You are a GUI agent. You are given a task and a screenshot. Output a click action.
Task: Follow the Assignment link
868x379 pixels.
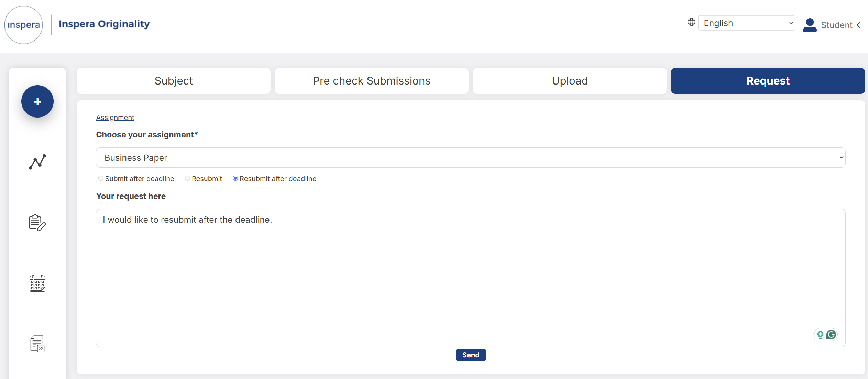click(115, 118)
